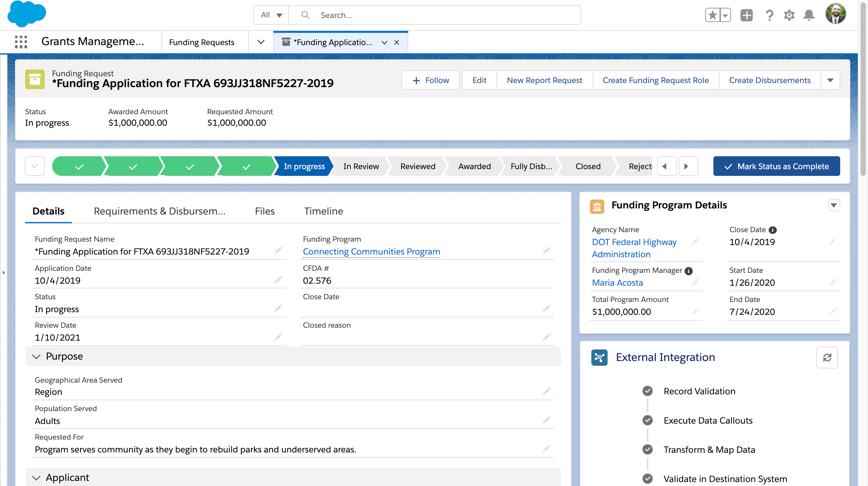Collapse the Purpose section
868x486 pixels.
[36, 357]
